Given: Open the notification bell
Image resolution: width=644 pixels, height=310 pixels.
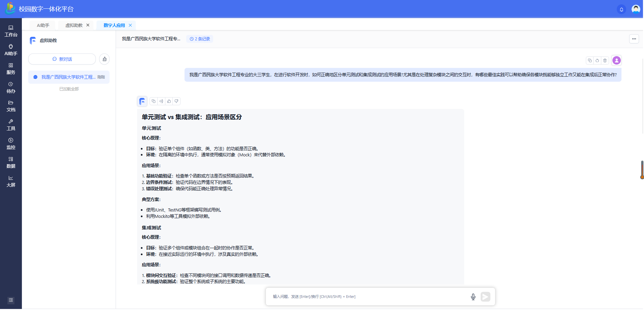Looking at the screenshot, I should (x=621, y=9).
